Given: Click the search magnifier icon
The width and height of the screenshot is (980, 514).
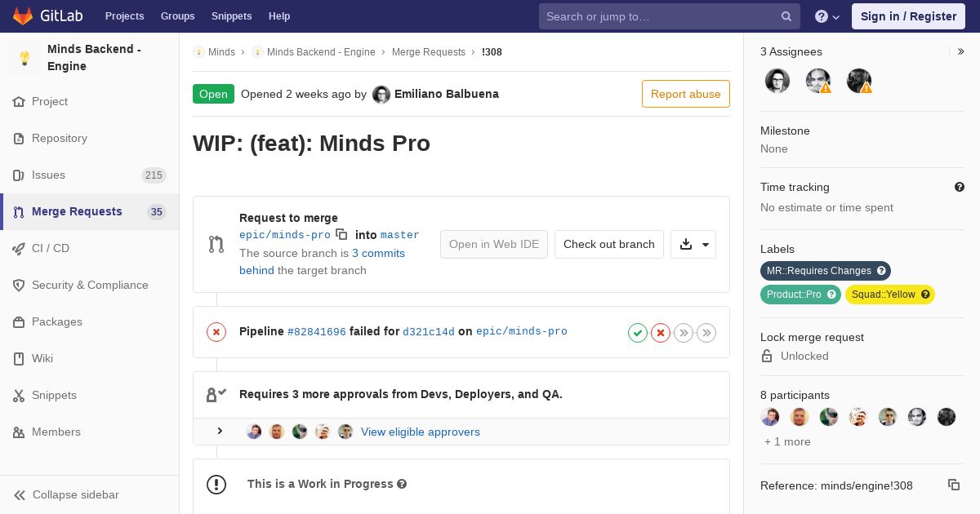Looking at the screenshot, I should 786,16.
